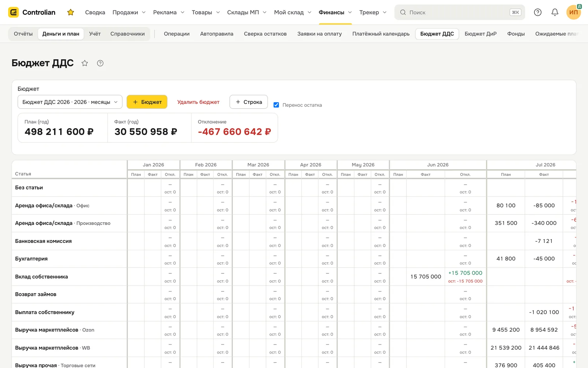Open Платёжный календарь section

(x=381, y=34)
